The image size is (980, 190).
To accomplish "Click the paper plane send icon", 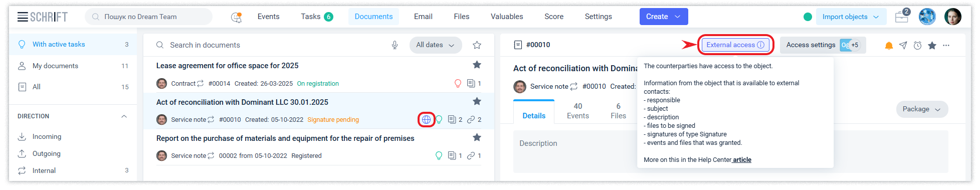I will click(903, 46).
